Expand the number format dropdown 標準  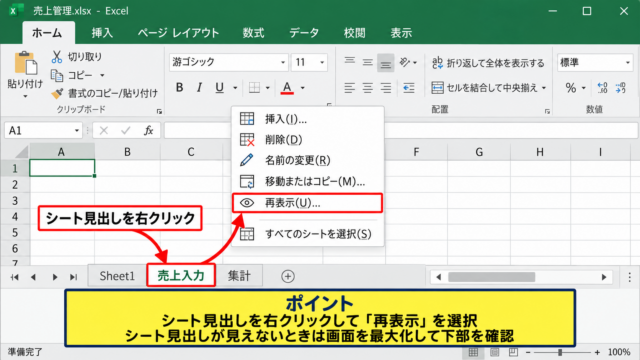click(628, 62)
